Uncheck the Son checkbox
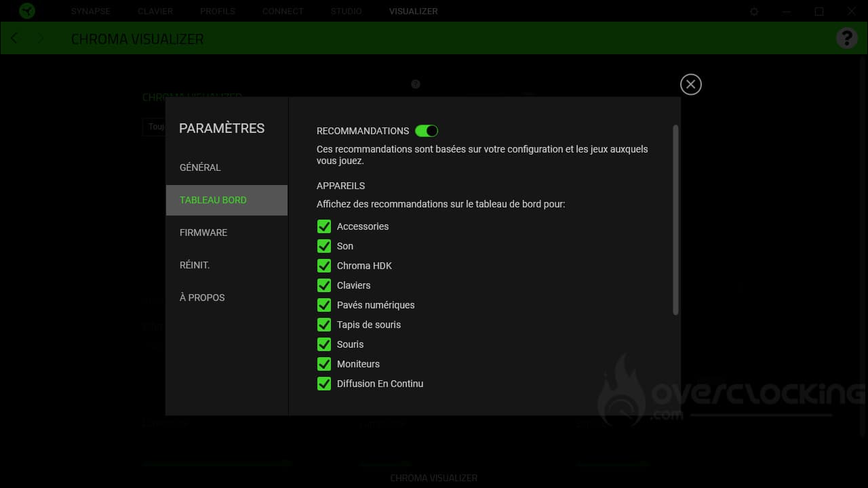This screenshot has height=488, width=868. 324,246
